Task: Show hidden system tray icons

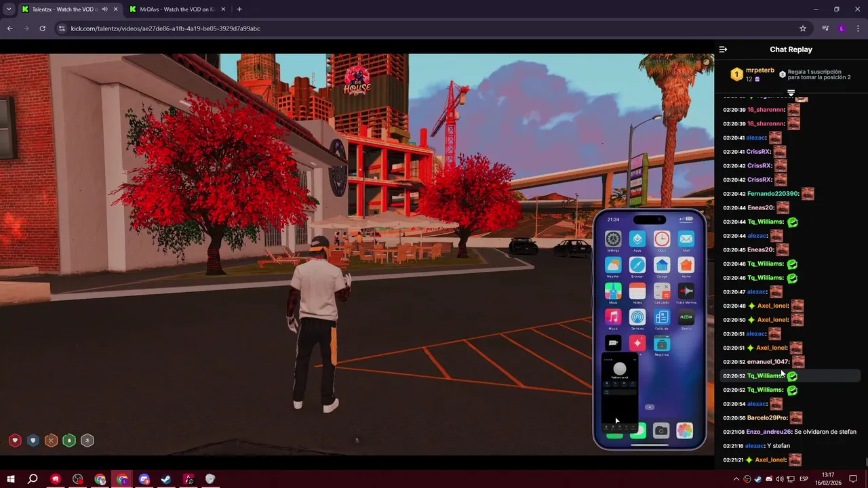Action: (736, 479)
